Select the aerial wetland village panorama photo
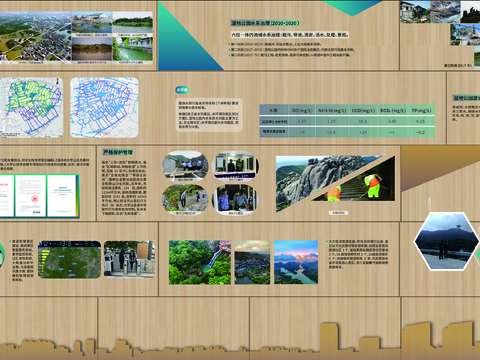The width and height of the screenshot is (480, 360). 35,38
